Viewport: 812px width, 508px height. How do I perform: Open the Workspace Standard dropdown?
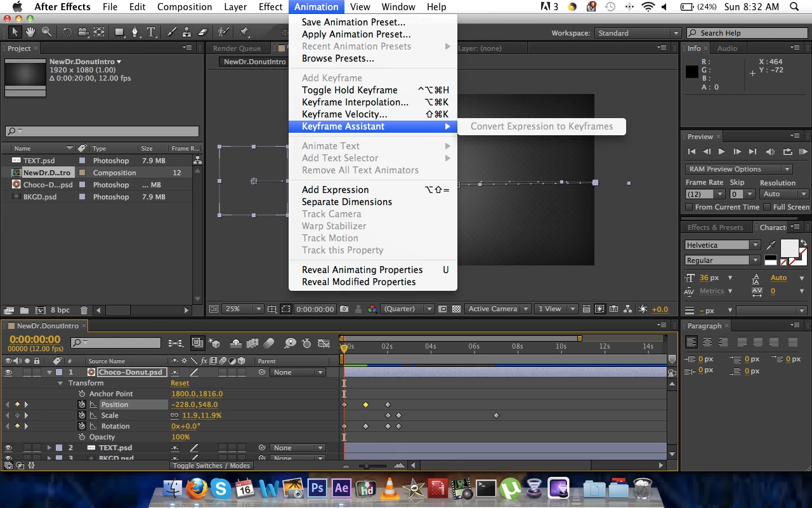638,33
